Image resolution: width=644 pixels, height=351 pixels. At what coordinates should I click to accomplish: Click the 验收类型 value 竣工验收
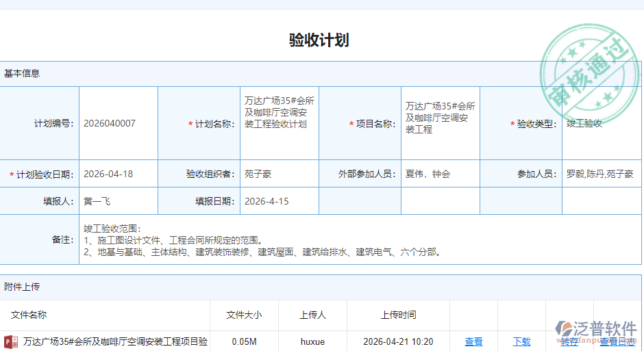(x=584, y=123)
